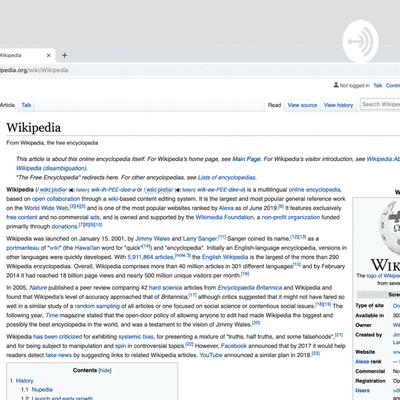
Task: Click the Not logged in user icon
Action: click(336, 85)
